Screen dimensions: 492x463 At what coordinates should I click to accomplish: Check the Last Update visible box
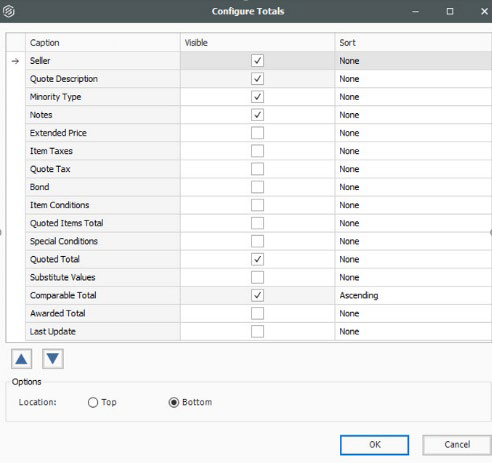[x=257, y=331]
